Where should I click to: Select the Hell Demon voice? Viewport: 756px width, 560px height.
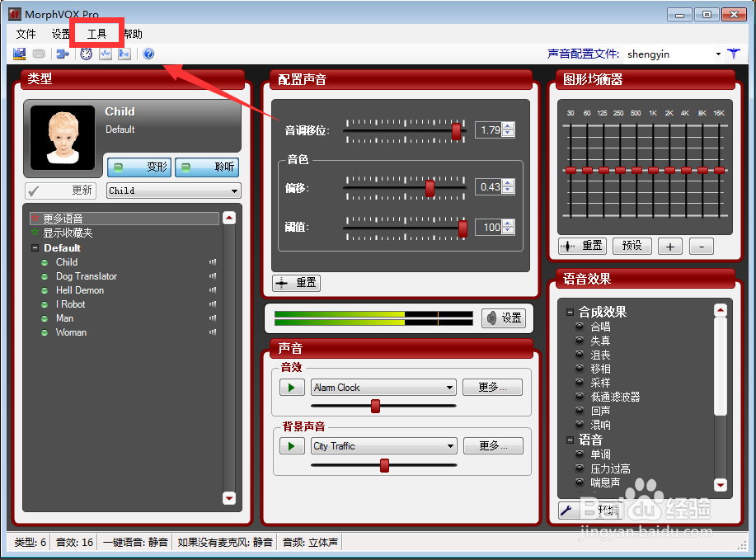tap(79, 290)
